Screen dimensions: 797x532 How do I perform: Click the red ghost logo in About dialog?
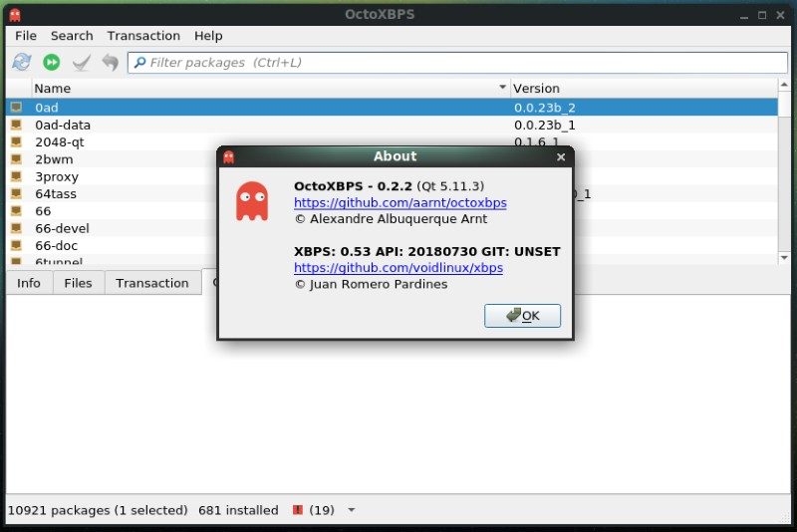(x=252, y=201)
